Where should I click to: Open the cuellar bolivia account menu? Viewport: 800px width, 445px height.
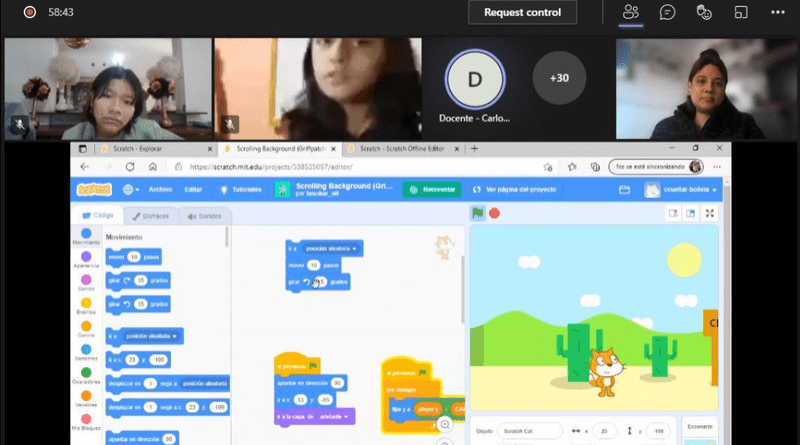(681, 190)
